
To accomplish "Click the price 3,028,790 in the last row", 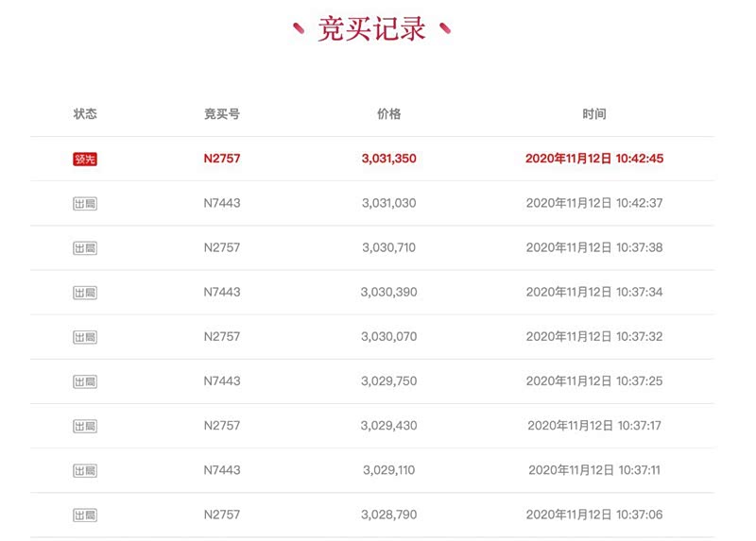I will 388,515.
